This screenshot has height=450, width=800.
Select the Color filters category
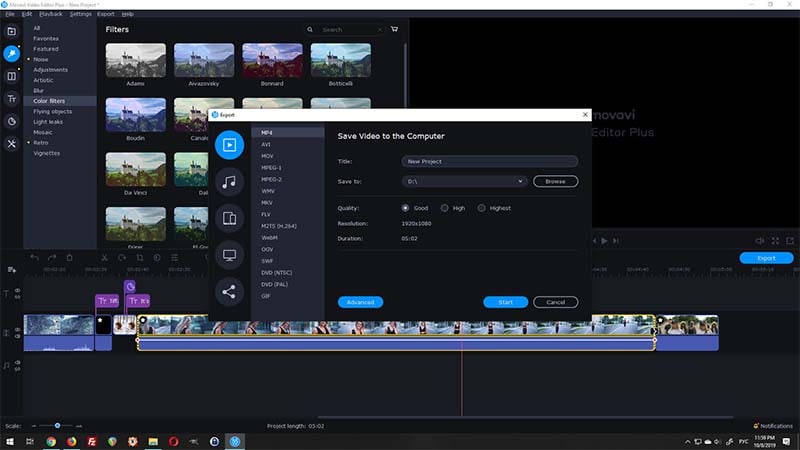pyautogui.click(x=60, y=101)
